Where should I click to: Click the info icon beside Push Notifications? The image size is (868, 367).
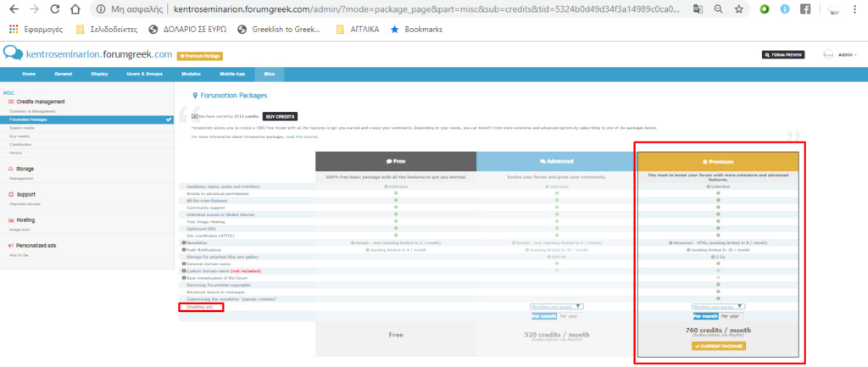pos(183,250)
